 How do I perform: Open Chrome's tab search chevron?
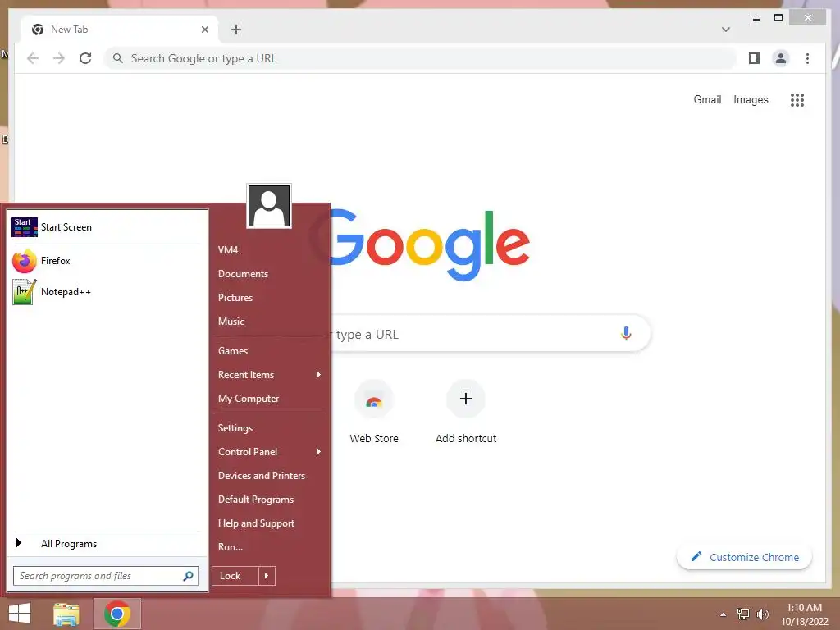click(726, 30)
